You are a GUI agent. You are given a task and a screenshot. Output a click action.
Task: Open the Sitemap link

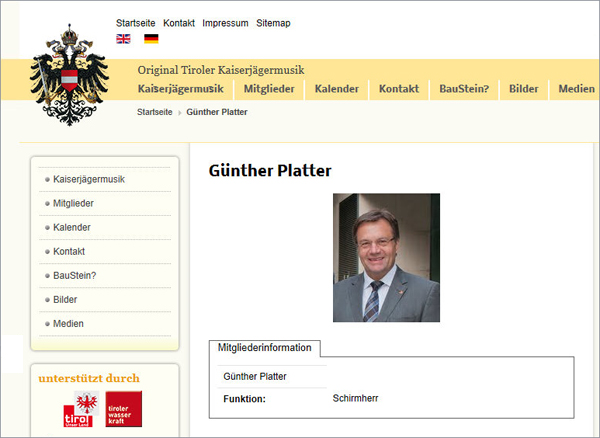click(x=273, y=23)
